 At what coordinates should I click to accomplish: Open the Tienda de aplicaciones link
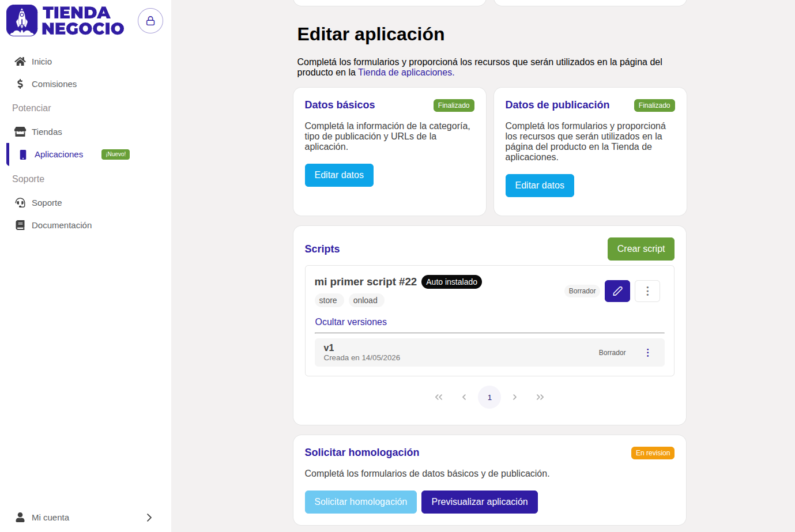[x=406, y=73]
